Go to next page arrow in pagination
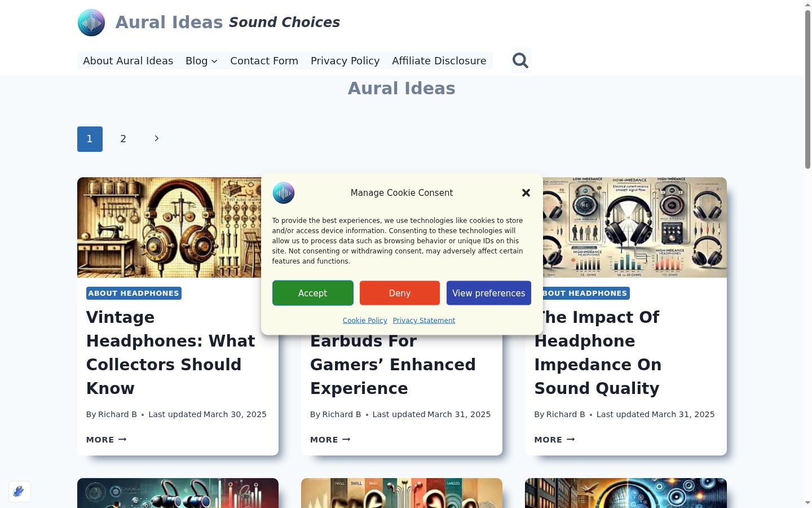812x508 pixels. 157,139
